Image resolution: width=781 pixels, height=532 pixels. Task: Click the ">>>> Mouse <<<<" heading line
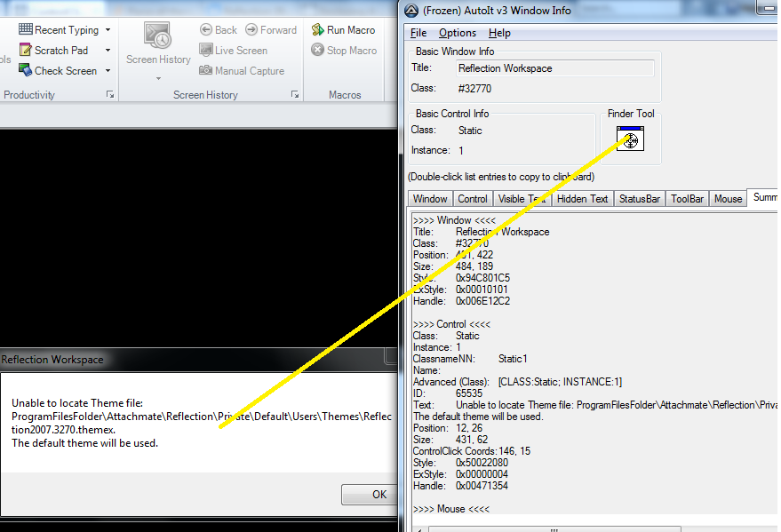coord(451,509)
